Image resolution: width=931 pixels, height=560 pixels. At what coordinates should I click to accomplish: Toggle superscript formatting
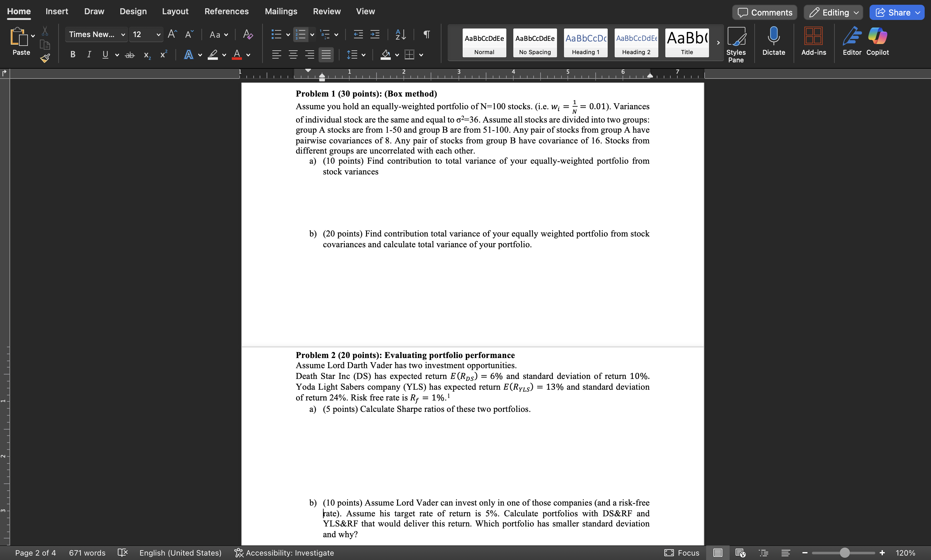163,54
